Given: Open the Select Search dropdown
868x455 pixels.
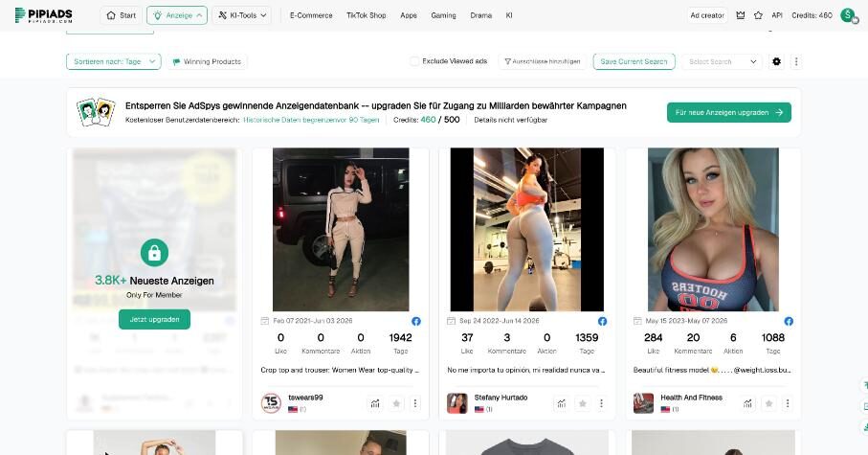Looking at the screenshot, I should [x=722, y=61].
